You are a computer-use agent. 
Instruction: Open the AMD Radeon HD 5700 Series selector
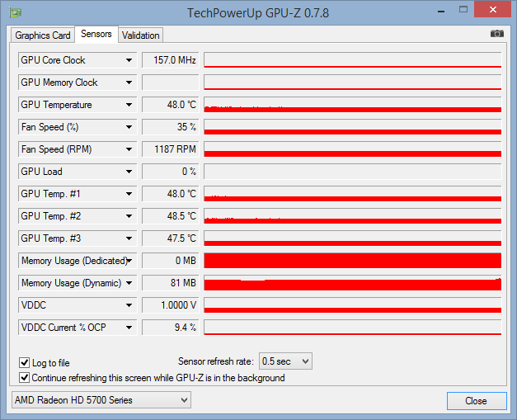coord(101,400)
